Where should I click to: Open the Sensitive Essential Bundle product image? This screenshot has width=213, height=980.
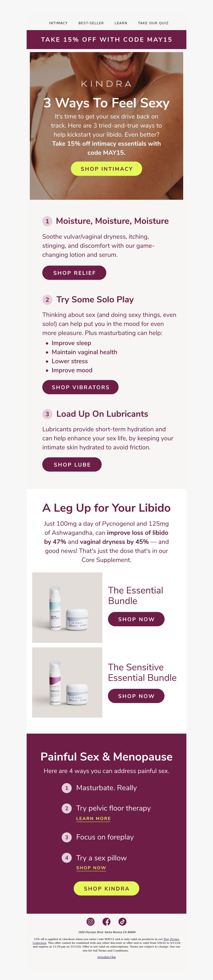pyautogui.click(x=67, y=682)
